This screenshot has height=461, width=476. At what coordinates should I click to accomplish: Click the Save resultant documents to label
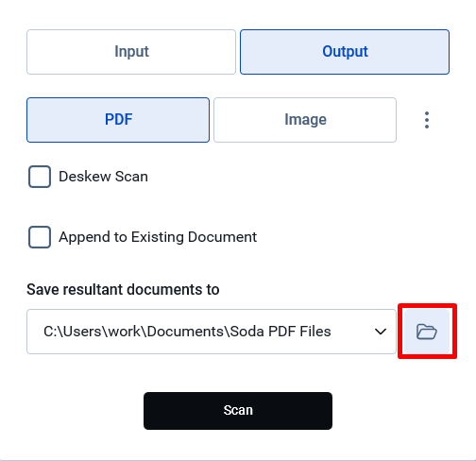click(123, 289)
